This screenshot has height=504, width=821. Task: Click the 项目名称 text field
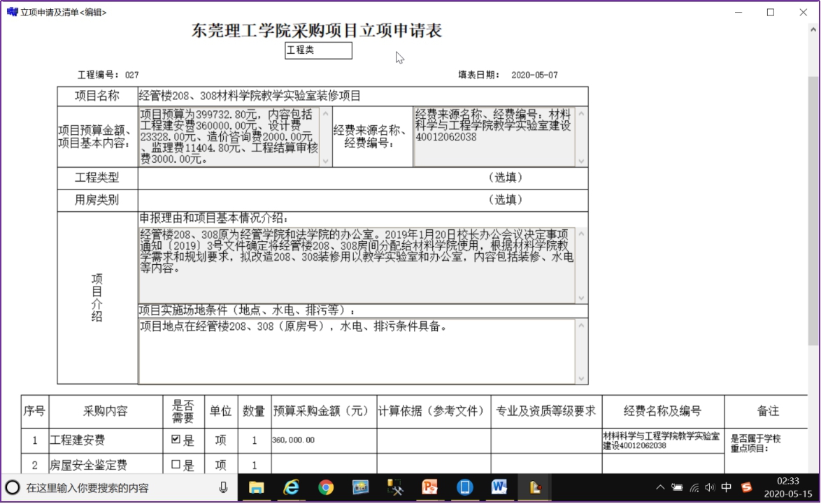coord(362,96)
